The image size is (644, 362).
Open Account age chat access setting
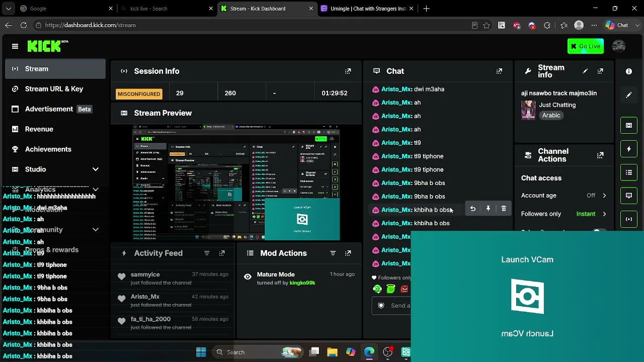tap(563, 196)
